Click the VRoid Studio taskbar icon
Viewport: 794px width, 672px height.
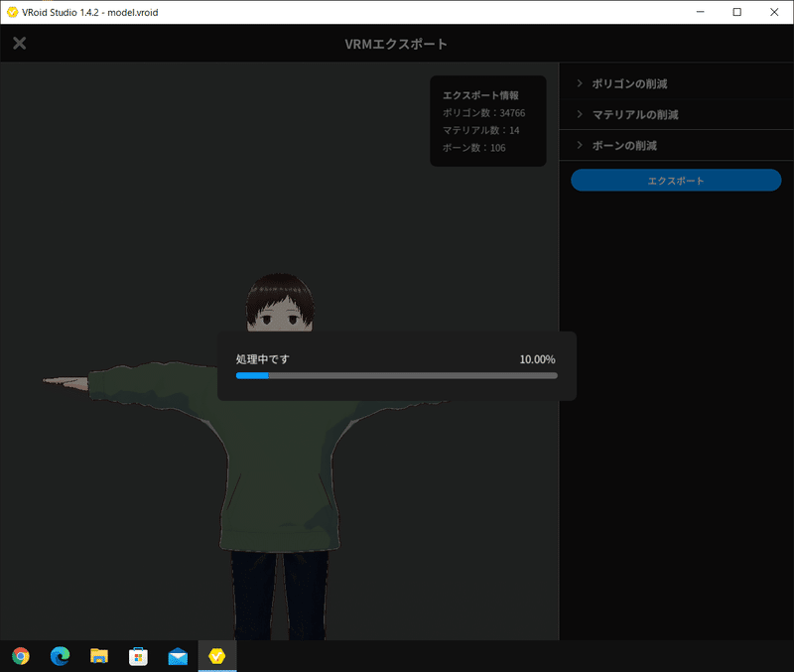(216, 656)
